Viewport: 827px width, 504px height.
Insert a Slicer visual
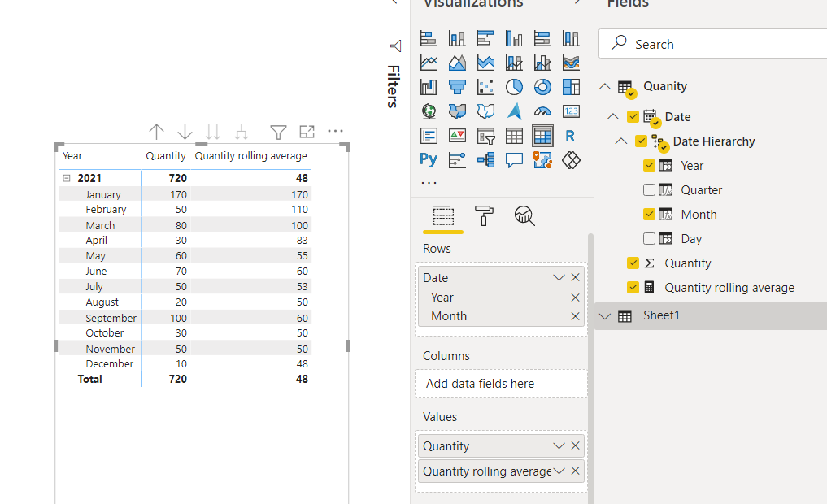tap(485, 136)
